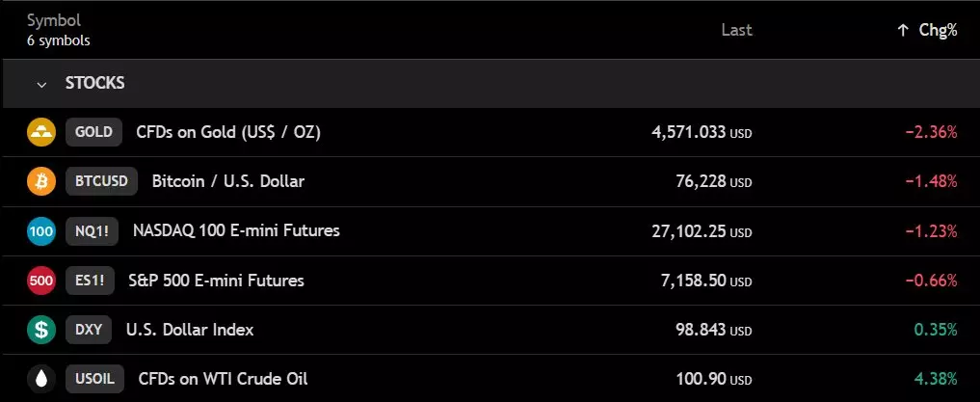Collapse the STOCKS section chevron
The width and height of the screenshot is (980, 402).
41,84
